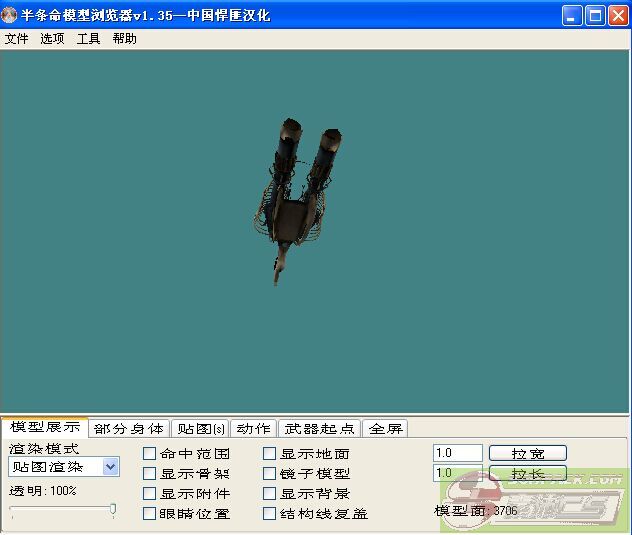Screen dimensions: 632x535
Task: Open the 全屏 tab
Action: pyautogui.click(x=385, y=428)
